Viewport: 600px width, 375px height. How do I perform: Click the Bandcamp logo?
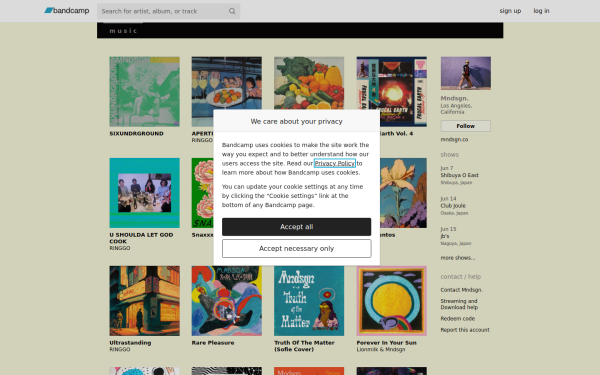(x=67, y=11)
